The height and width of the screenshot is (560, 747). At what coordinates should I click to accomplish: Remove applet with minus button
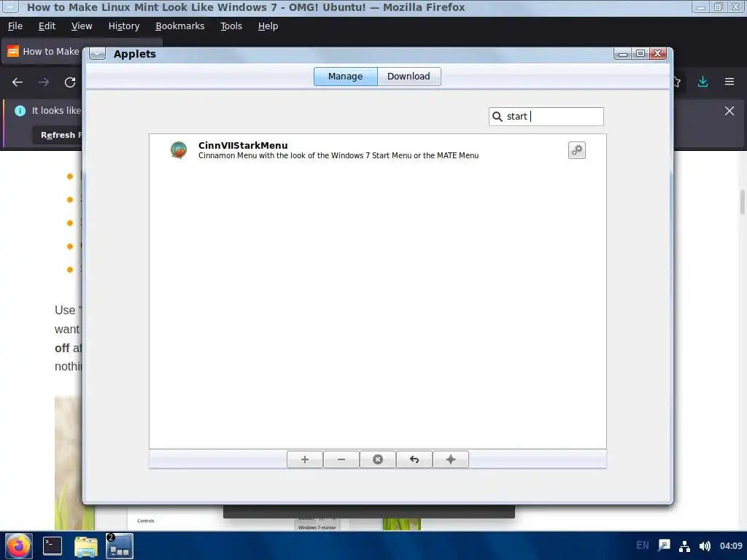click(341, 459)
